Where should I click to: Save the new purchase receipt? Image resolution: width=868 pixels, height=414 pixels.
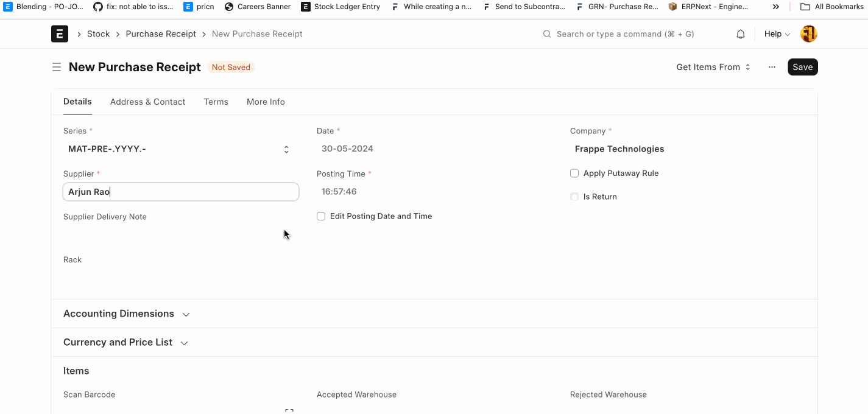pyautogui.click(x=802, y=67)
